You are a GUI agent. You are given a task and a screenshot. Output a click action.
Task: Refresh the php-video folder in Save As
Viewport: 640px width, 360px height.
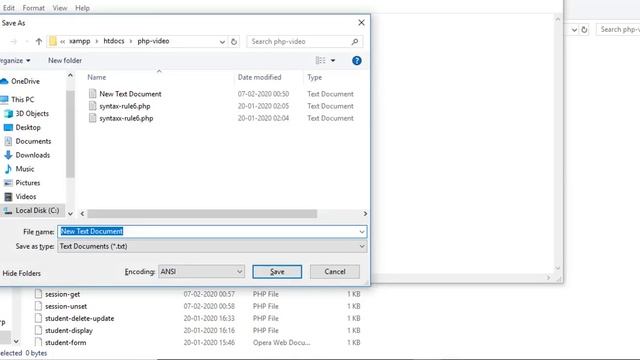pyautogui.click(x=234, y=42)
